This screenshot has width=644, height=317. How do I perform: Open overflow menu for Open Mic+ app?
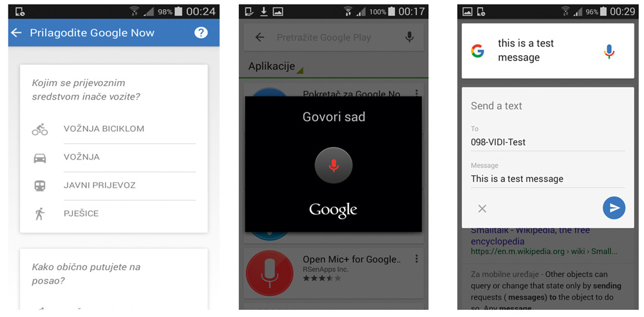[x=417, y=258]
